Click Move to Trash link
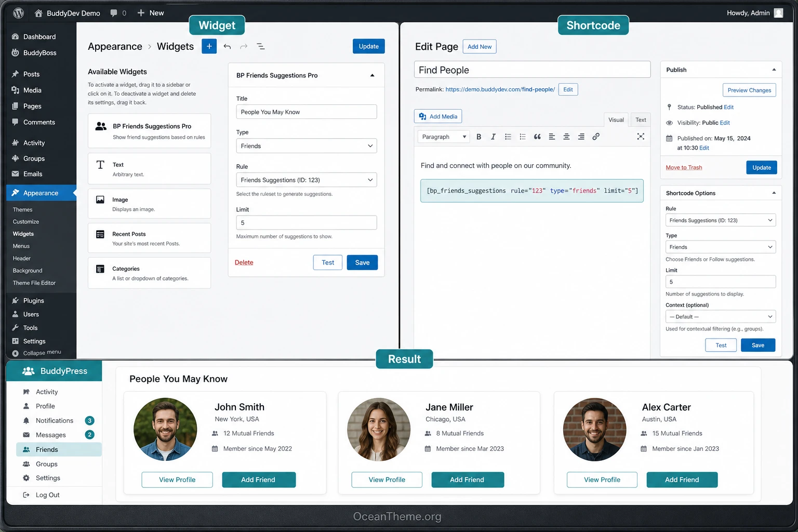 684,167
